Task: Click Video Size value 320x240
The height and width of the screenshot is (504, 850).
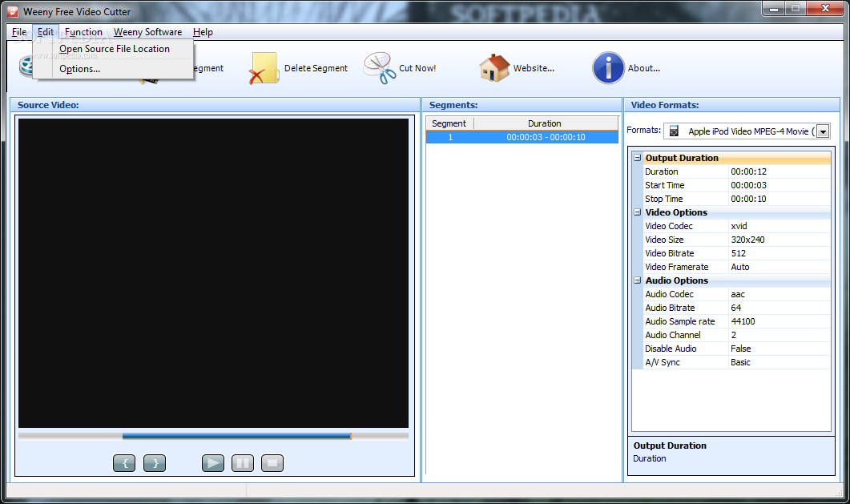Action: pos(779,240)
